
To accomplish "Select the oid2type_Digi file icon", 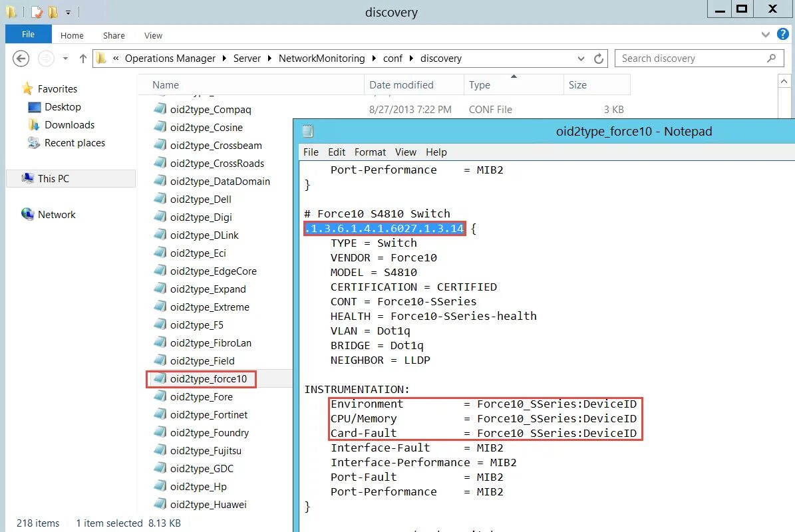I will point(160,217).
